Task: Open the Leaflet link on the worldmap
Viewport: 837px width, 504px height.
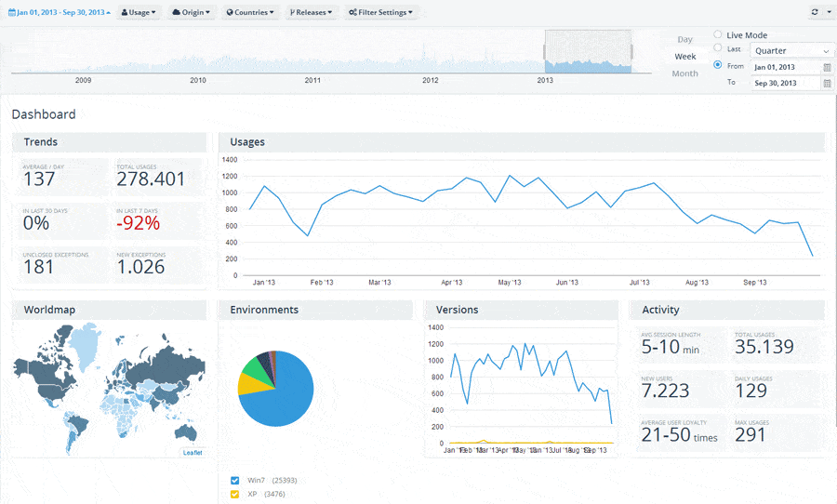Action: tap(193, 453)
